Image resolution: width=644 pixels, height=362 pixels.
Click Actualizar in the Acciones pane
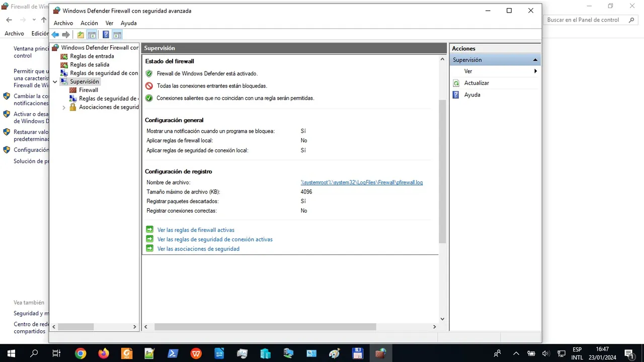(476, 83)
